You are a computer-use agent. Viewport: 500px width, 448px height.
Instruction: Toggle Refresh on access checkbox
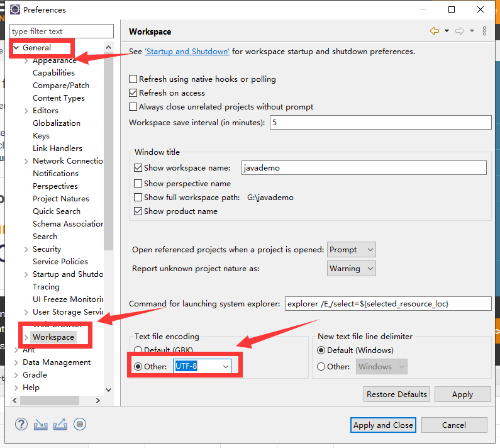(x=133, y=93)
